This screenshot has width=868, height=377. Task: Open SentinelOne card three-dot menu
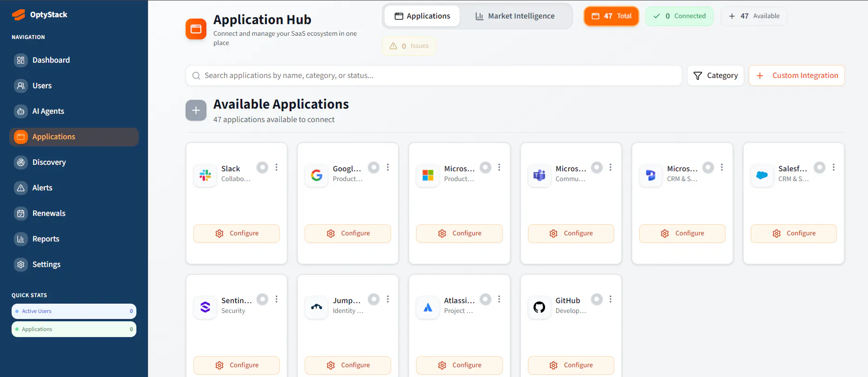click(x=276, y=299)
